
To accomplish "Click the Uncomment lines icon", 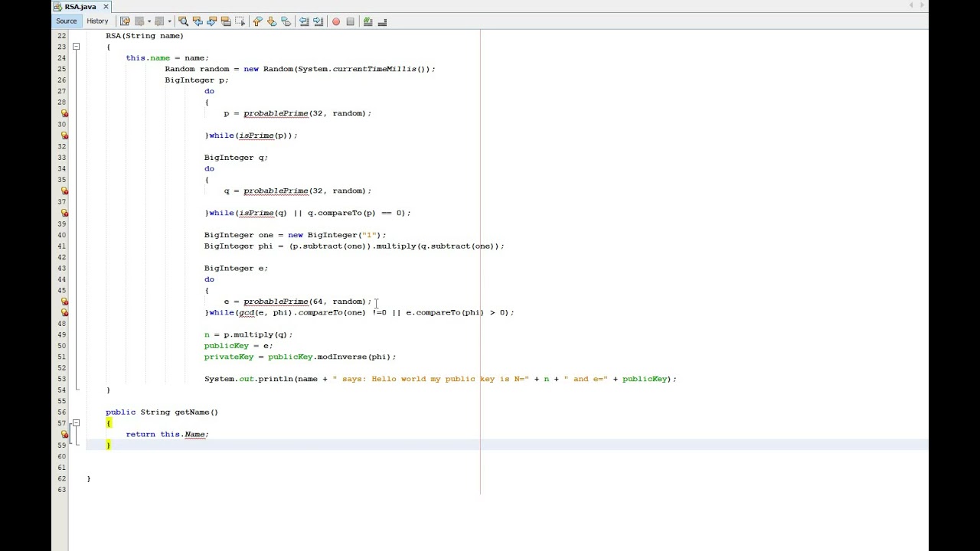I will (x=382, y=21).
